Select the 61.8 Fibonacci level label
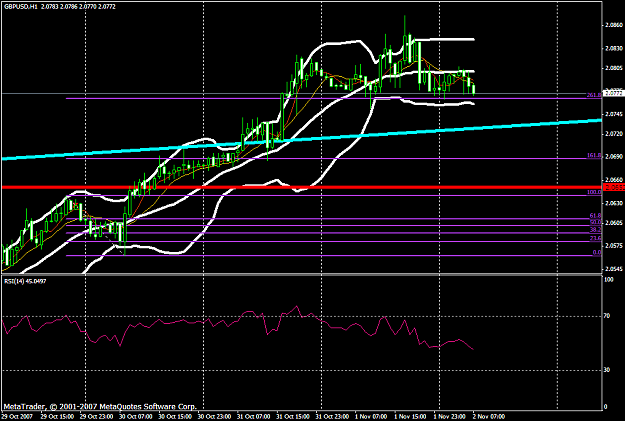The height and width of the screenshot is (421, 625). click(x=595, y=216)
